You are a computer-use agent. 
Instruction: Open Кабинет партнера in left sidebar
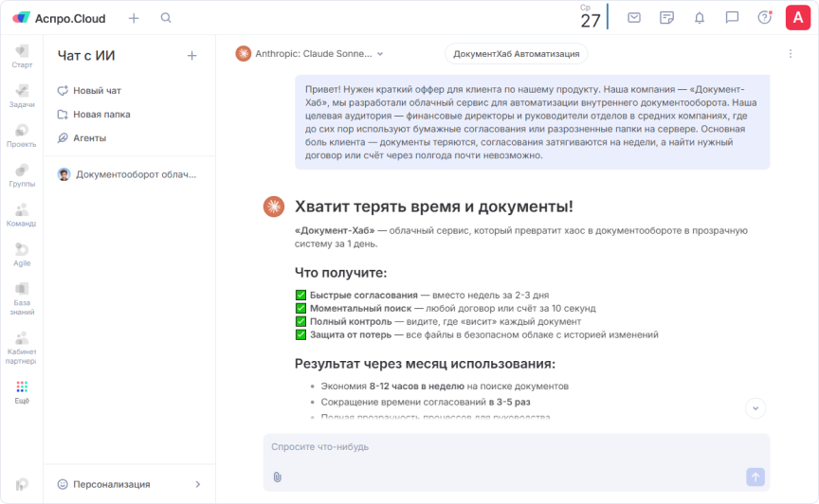point(22,349)
